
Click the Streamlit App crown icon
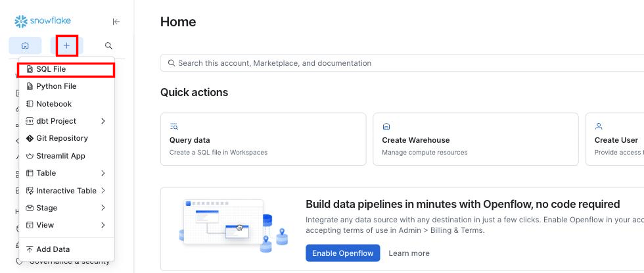[30, 156]
